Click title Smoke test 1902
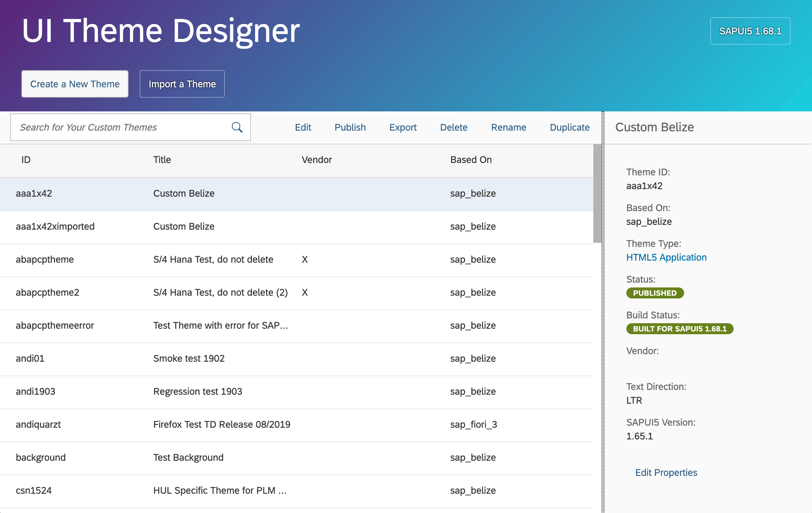Screen dimensions: 812x513 point(189,358)
